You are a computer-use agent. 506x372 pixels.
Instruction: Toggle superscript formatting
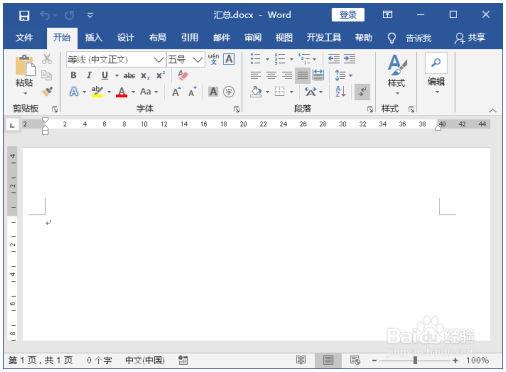pos(161,75)
